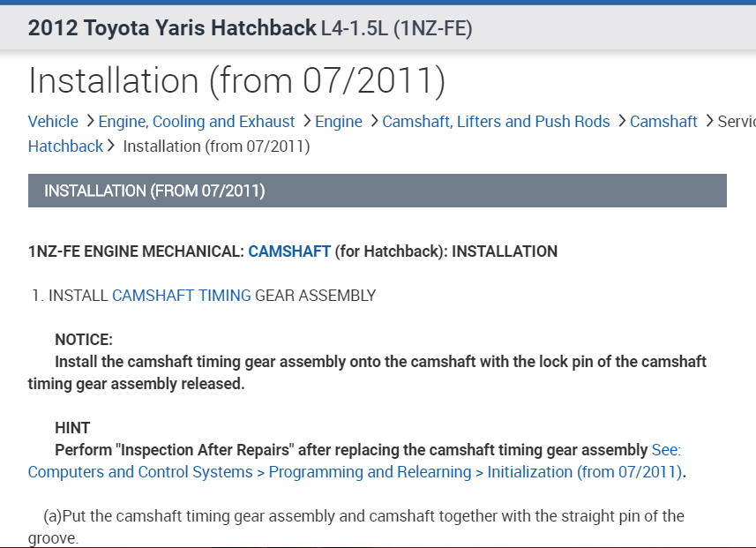This screenshot has height=548, width=756.
Task: Open the CAMSHAFT TIMING link in step 1
Action: pyautogui.click(x=181, y=296)
